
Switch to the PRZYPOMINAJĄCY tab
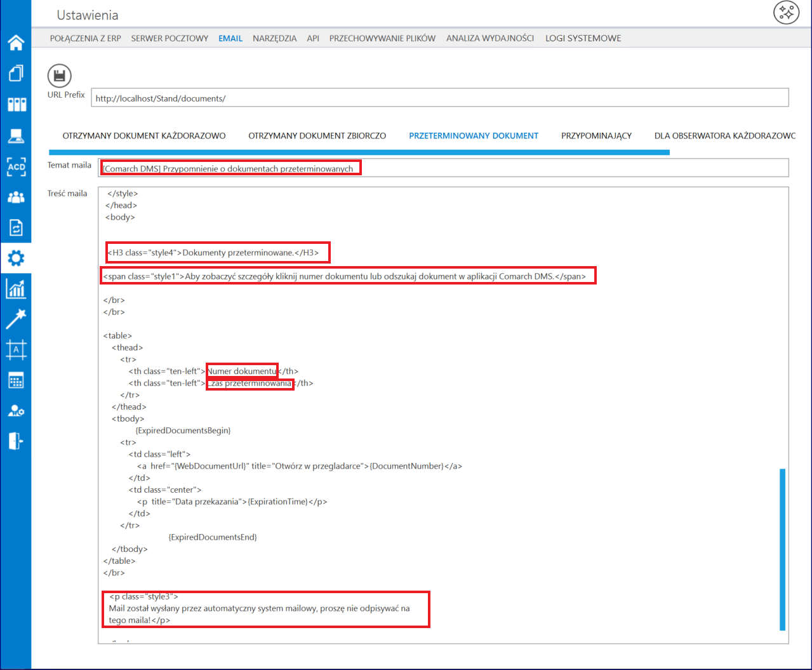point(596,136)
